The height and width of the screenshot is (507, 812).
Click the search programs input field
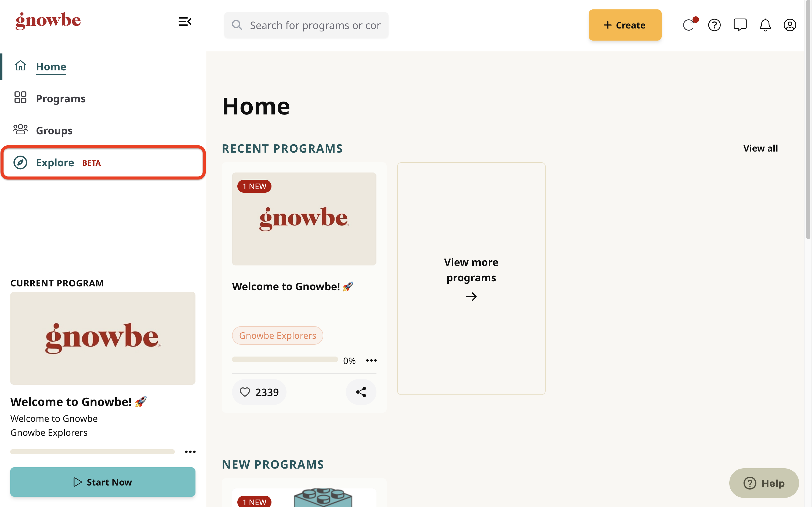pyautogui.click(x=306, y=25)
